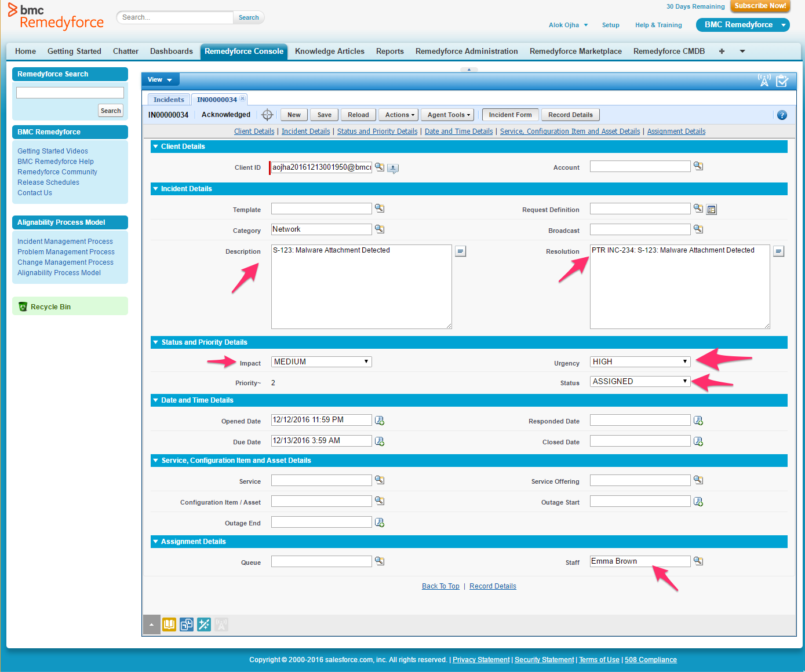This screenshot has height=672, width=805.
Task: Open request details icon next to Request Definition
Action: tap(712, 210)
